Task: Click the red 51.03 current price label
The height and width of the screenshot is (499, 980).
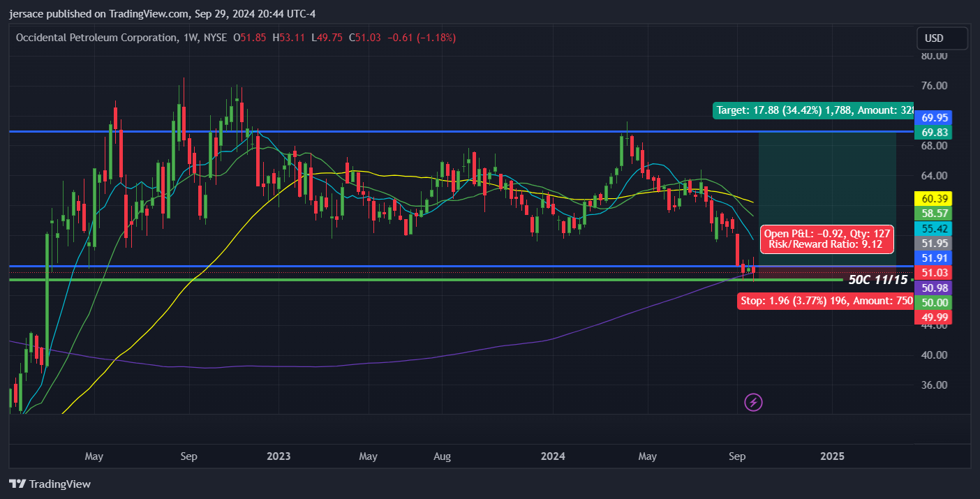Action: [934, 272]
